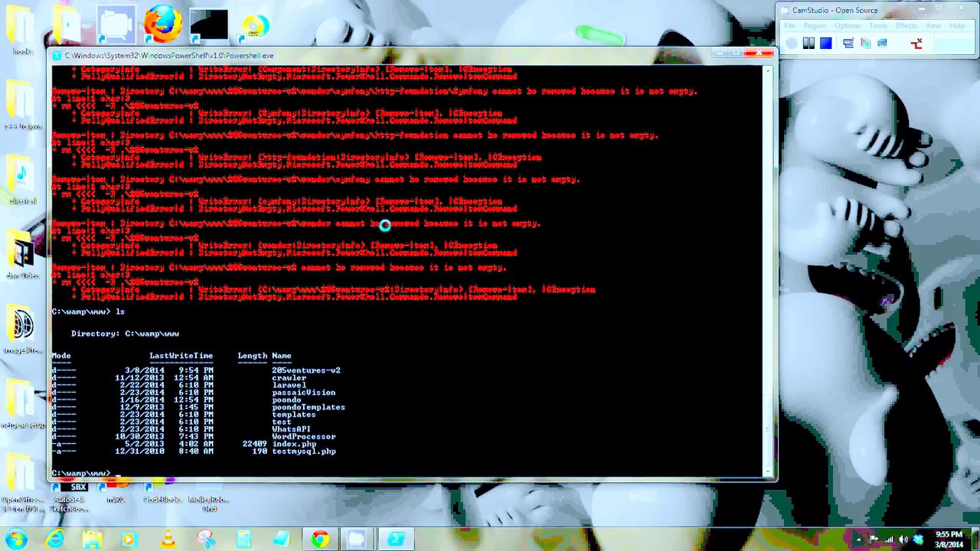Open CamStudio View menu
980x551 pixels.
(x=933, y=26)
